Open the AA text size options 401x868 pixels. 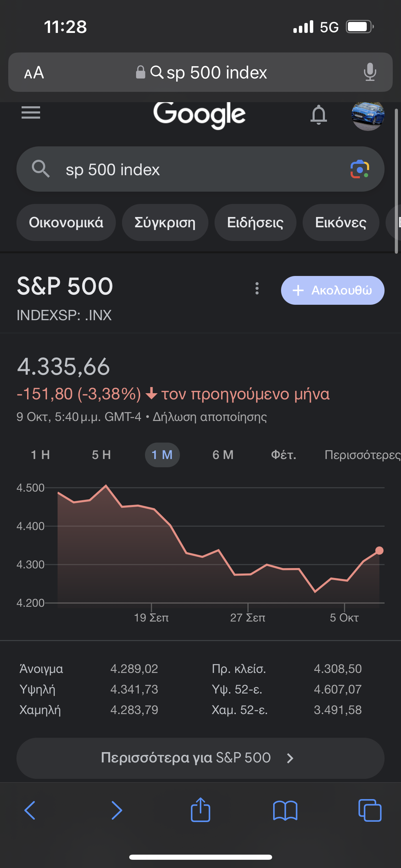tap(34, 73)
